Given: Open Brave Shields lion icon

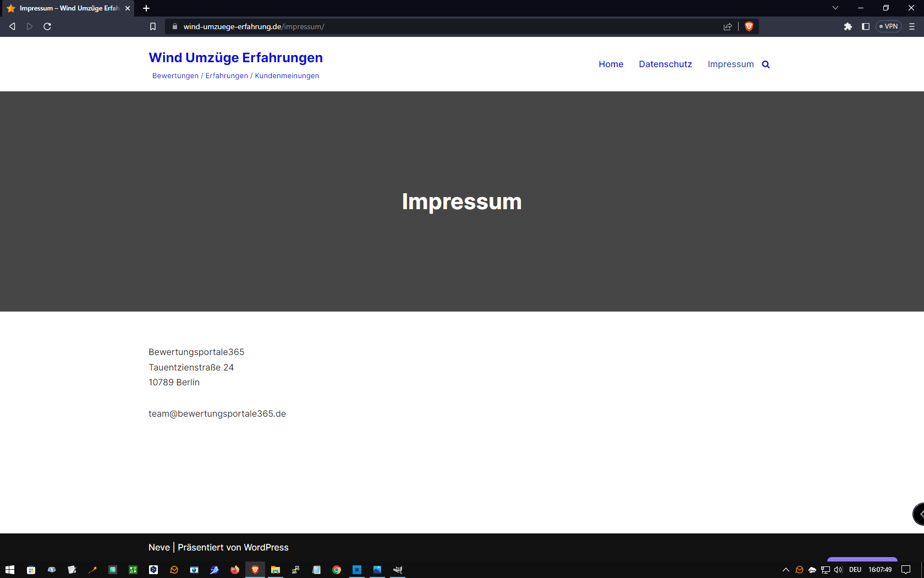Looking at the screenshot, I should 749,26.
